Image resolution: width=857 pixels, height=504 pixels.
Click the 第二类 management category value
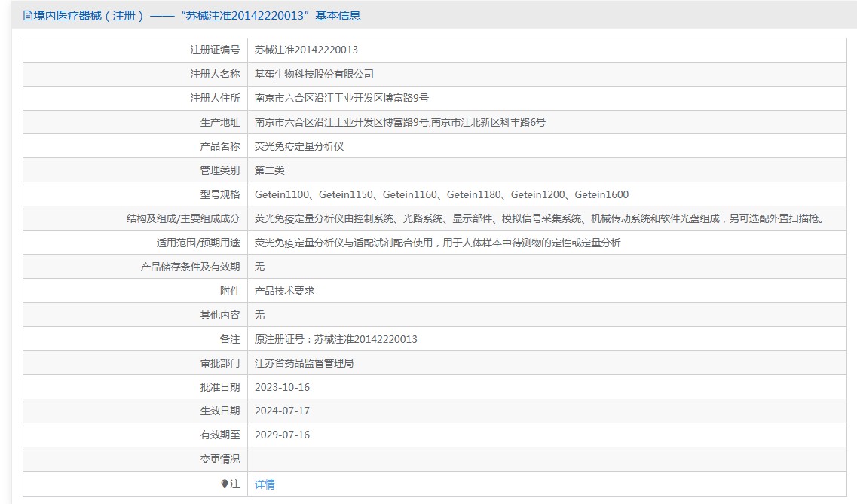(x=270, y=170)
